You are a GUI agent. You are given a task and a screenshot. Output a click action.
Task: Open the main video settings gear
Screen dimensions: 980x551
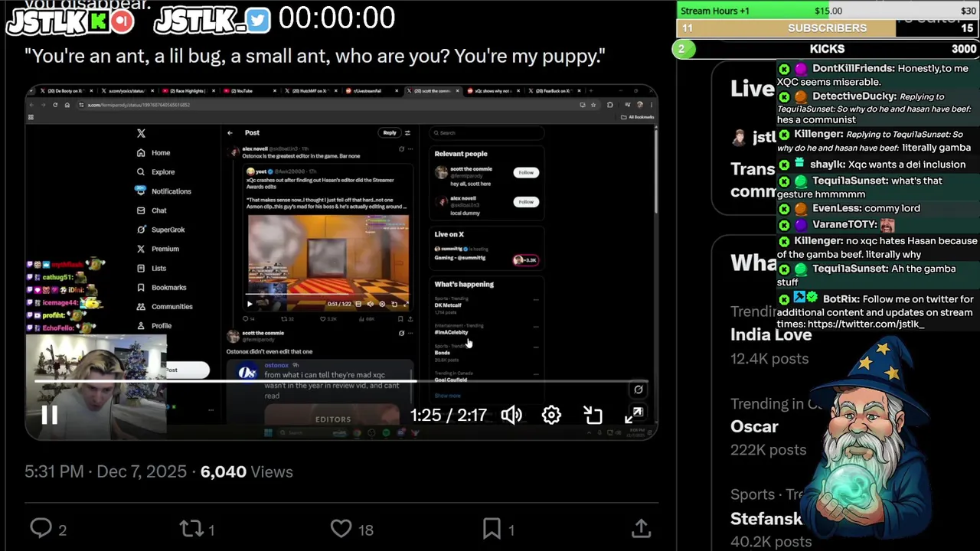click(x=551, y=415)
